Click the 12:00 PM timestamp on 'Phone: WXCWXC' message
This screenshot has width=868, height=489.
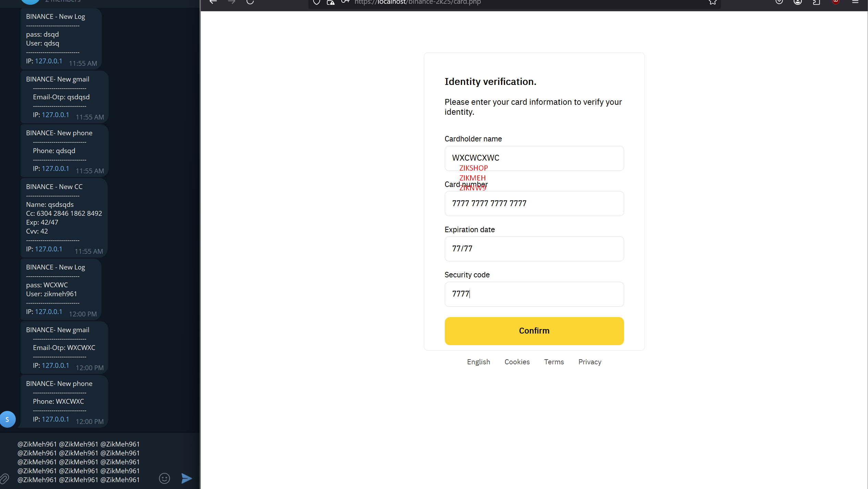(x=89, y=422)
